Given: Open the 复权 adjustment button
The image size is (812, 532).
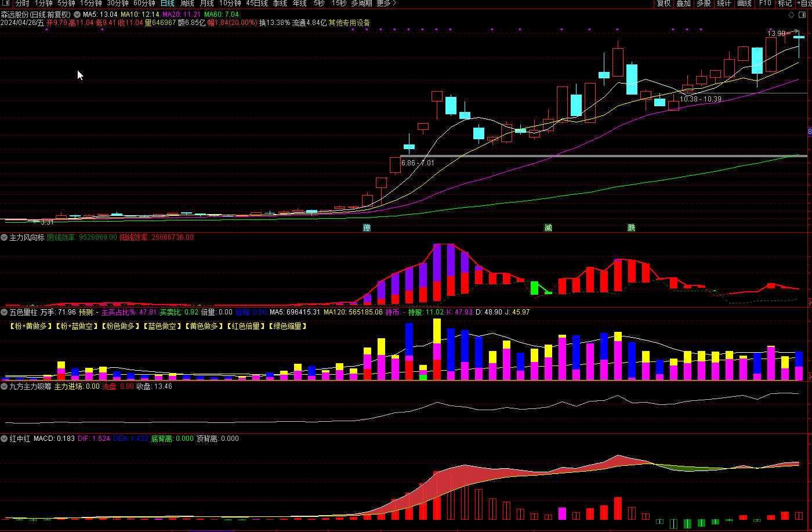Looking at the screenshot, I should click(664, 3).
